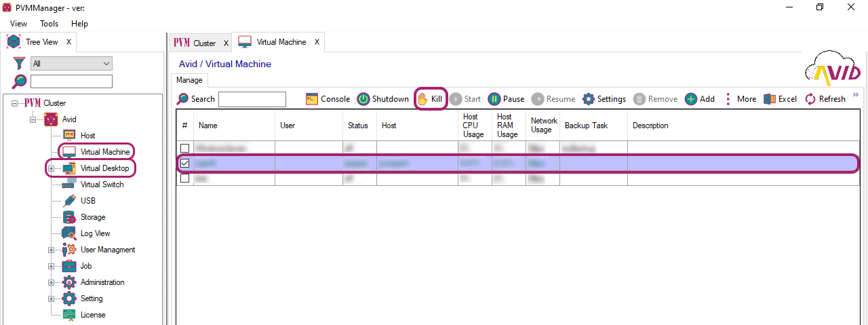This screenshot has width=868, height=325.
Task: Select Host in the tree
Action: [88, 136]
